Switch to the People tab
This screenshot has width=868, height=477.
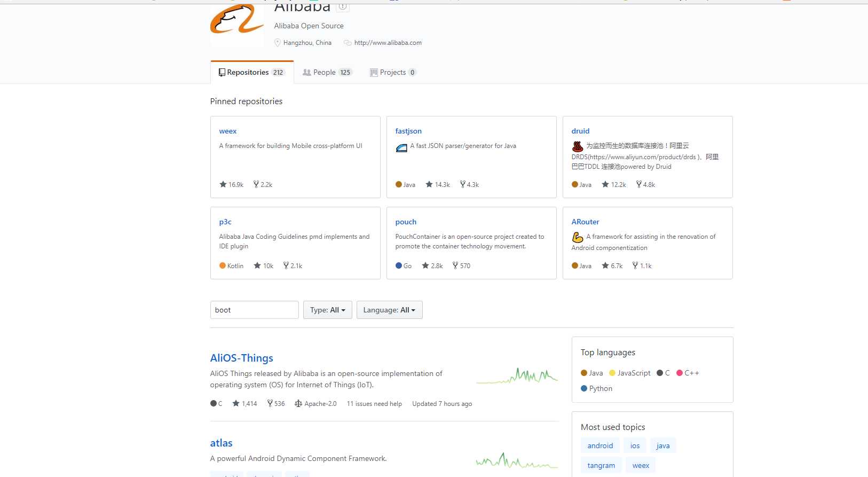[x=327, y=72]
